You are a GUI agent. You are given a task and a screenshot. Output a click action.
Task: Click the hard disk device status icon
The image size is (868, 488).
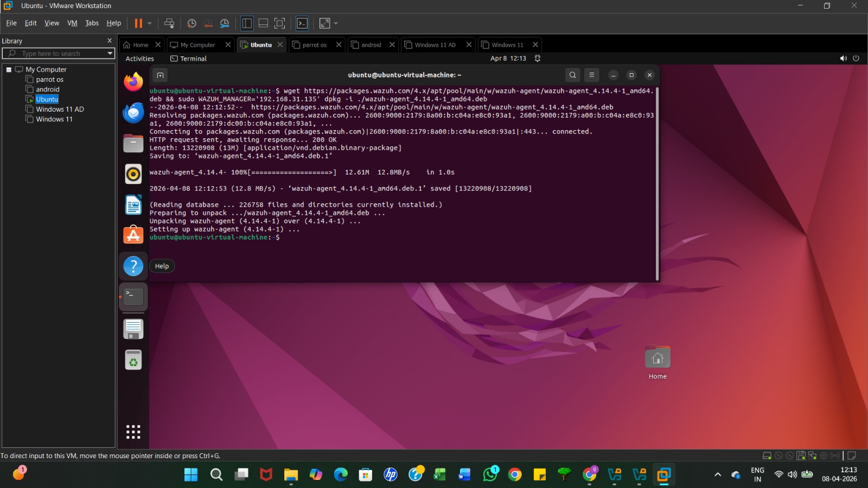click(x=767, y=456)
